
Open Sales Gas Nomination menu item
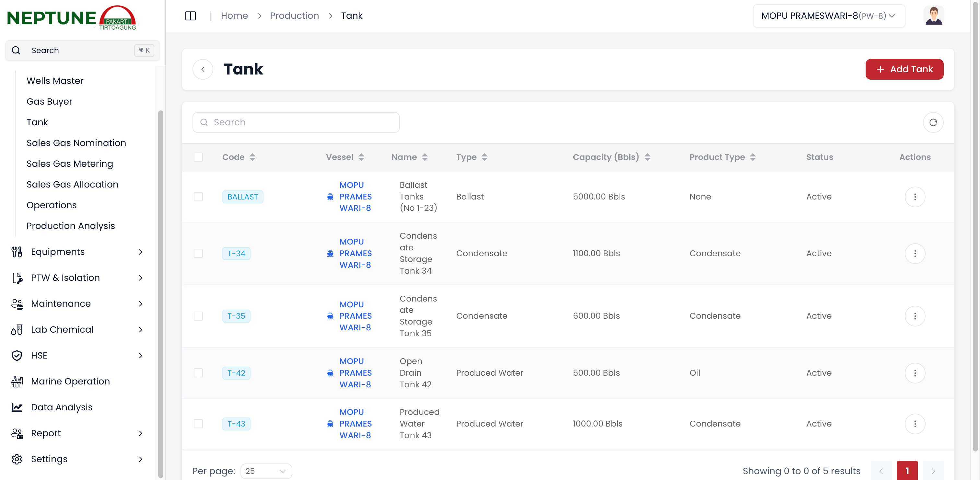[x=76, y=143]
